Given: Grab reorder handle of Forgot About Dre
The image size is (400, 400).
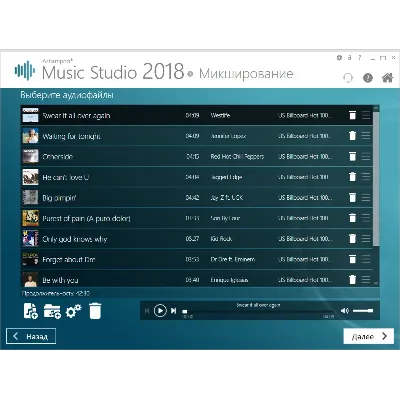Looking at the screenshot, I should click(366, 259).
